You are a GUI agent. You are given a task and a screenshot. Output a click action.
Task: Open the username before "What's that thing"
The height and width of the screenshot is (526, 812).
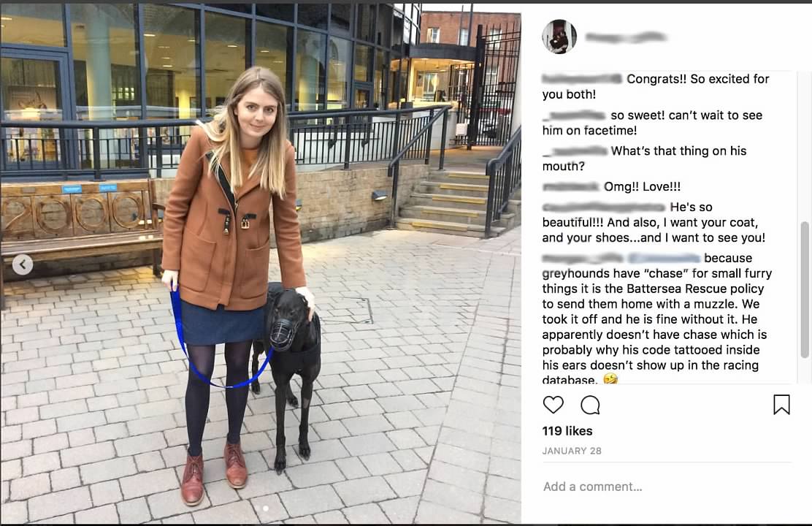(574, 150)
